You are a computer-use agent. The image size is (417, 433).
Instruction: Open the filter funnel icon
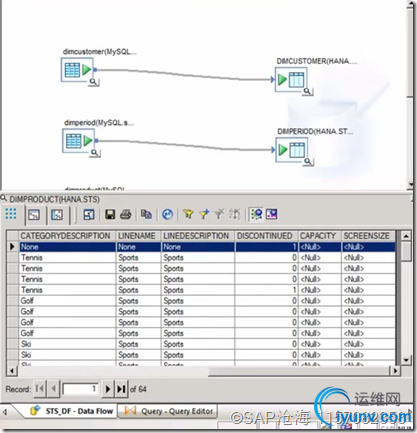188,214
